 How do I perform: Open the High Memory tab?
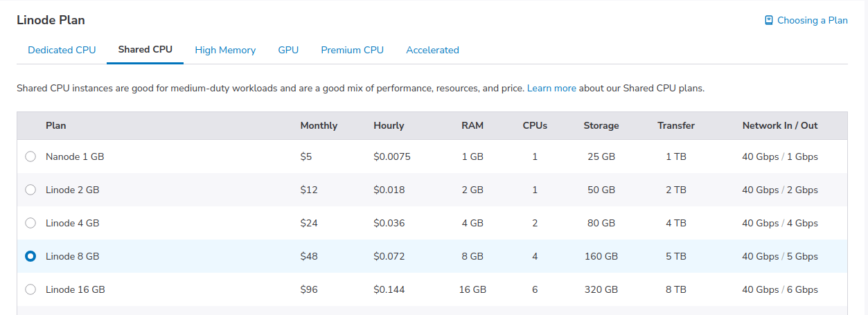pos(225,50)
